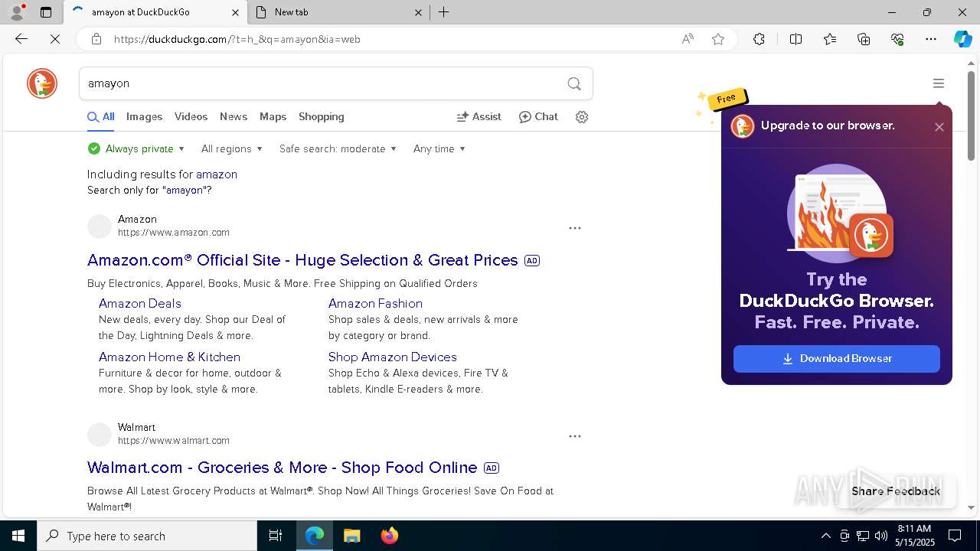Viewport: 980px width, 551px height.
Task: Open Amazon.com Official Site result
Action: pos(302,260)
